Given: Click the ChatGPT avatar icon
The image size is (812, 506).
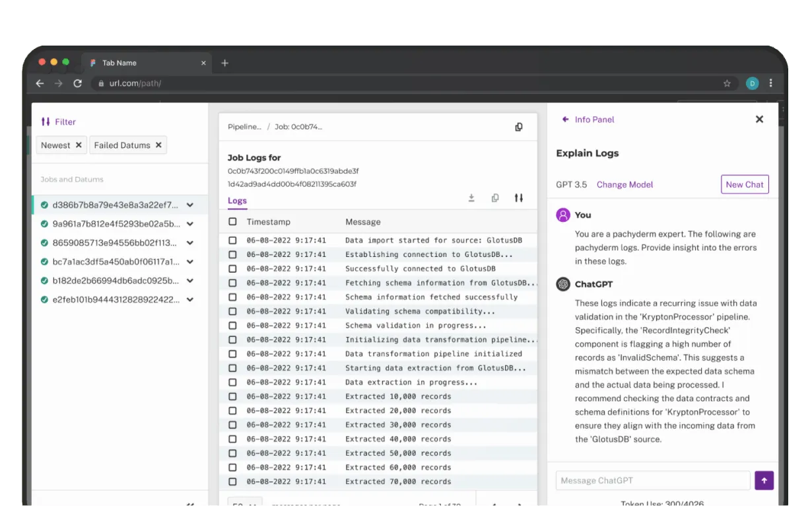Looking at the screenshot, I should (x=563, y=284).
